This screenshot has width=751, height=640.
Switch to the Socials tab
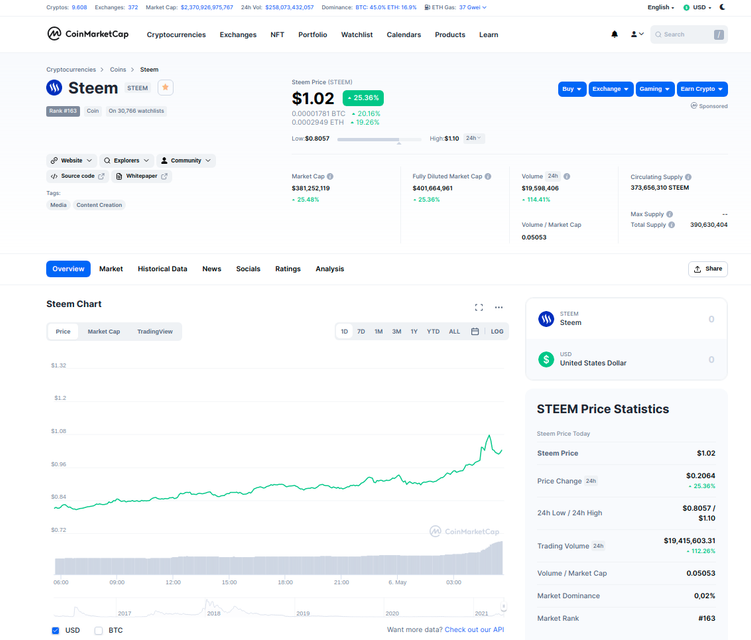click(248, 269)
